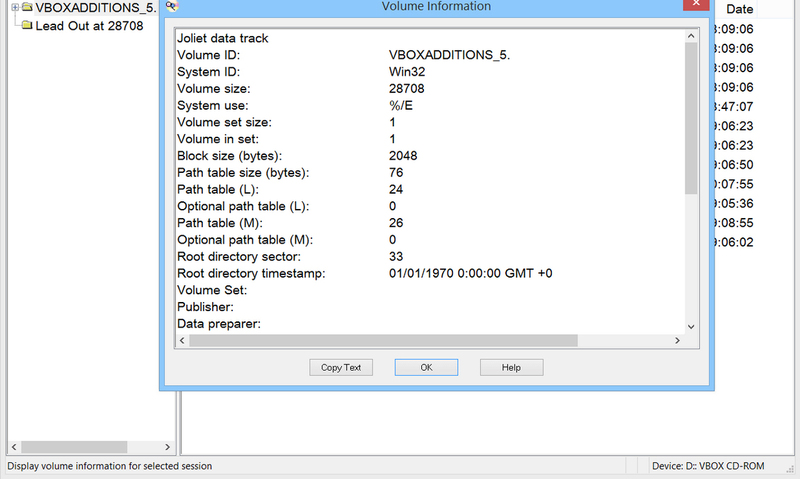This screenshot has height=479, width=800.
Task: Click the date entry ending :07:55
Action: click(734, 184)
